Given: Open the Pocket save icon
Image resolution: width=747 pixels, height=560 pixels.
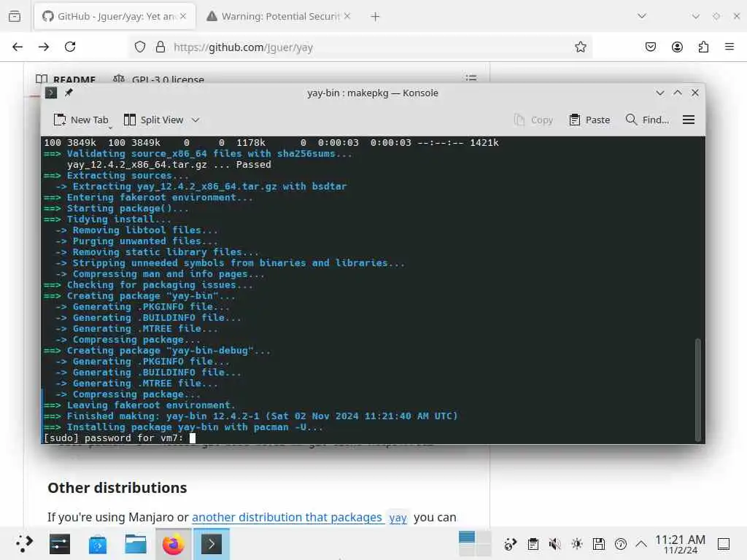Looking at the screenshot, I should coord(650,47).
